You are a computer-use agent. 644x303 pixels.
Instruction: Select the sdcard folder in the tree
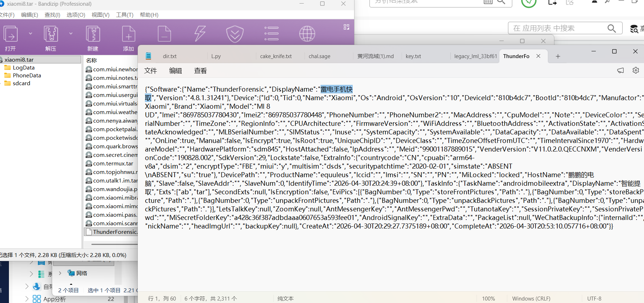click(21, 83)
